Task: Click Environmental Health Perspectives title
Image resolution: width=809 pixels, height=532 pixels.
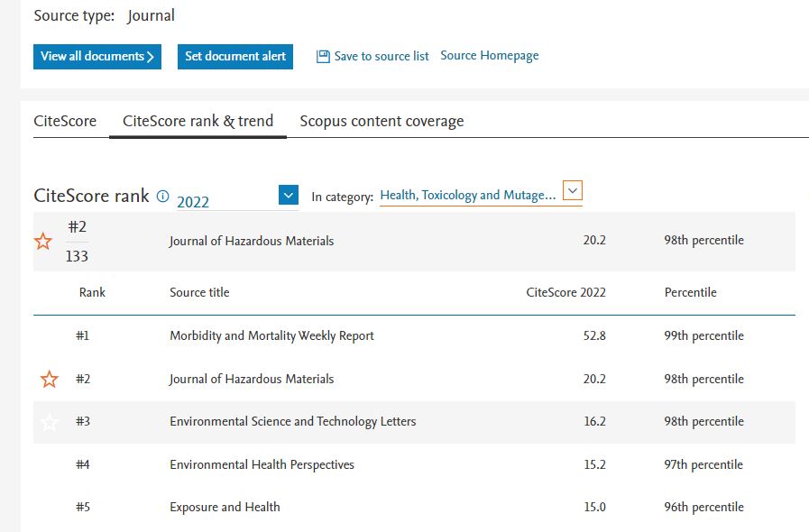Action: tap(262, 465)
